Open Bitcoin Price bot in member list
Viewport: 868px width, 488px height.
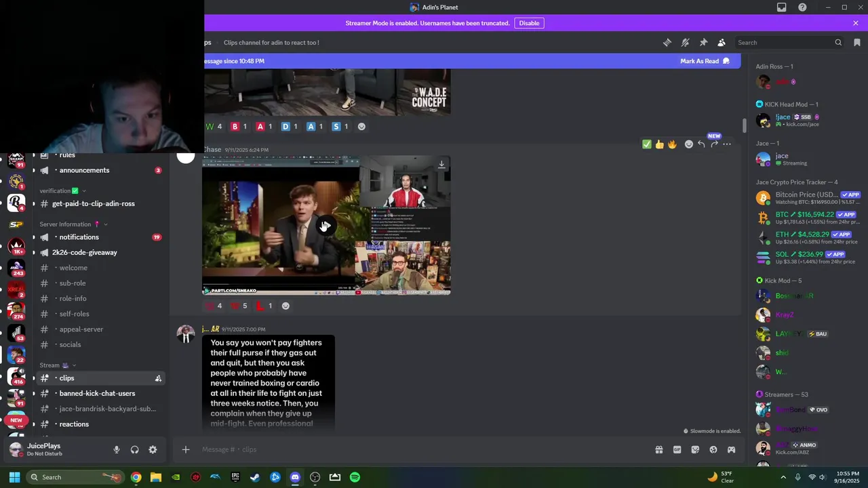click(807, 198)
